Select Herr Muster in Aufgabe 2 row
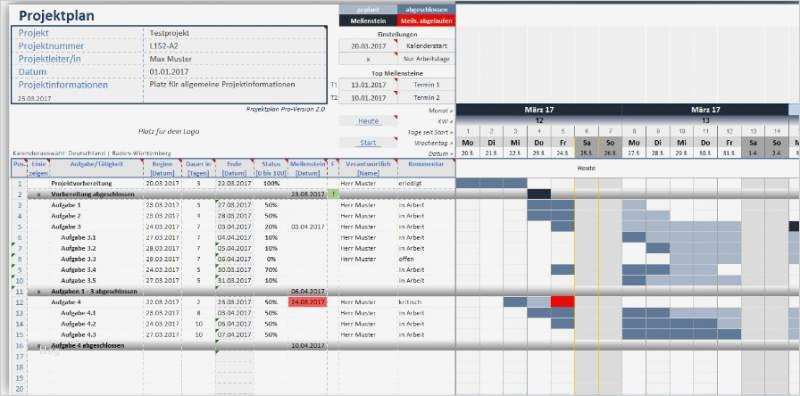The image size is (800, 396). click(x=358, y=215)
